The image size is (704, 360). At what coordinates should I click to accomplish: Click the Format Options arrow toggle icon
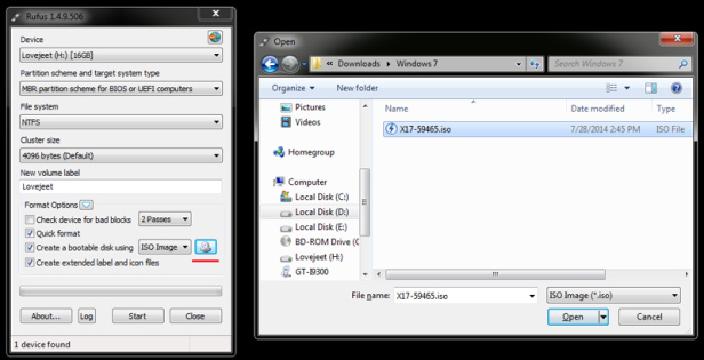pos(87,205)
